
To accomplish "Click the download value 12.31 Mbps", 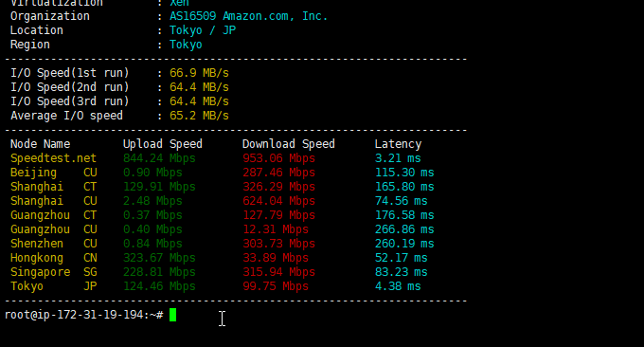I will point(276,229).
